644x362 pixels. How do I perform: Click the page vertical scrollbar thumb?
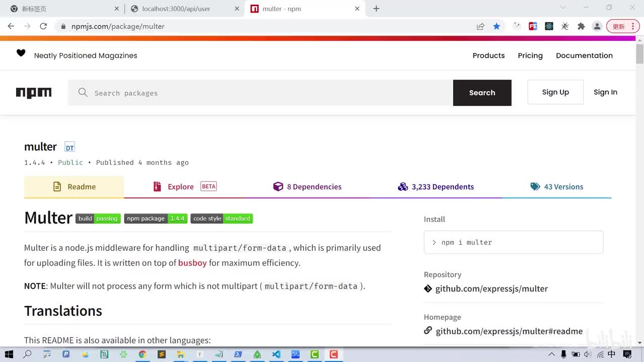(x=639, y=54)
